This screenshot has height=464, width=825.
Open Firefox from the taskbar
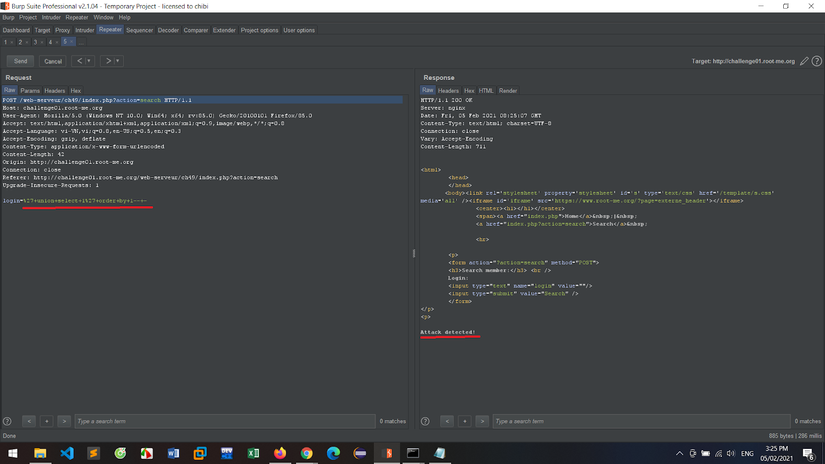(x=280, y=453)
